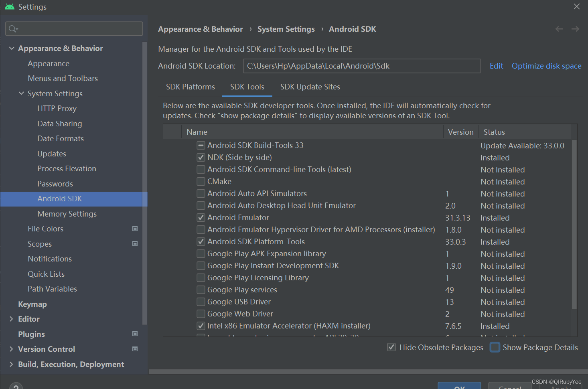
Task: Click the project-level icon beside File Colors
Action: pyautogui.click(x=135, y=229)
